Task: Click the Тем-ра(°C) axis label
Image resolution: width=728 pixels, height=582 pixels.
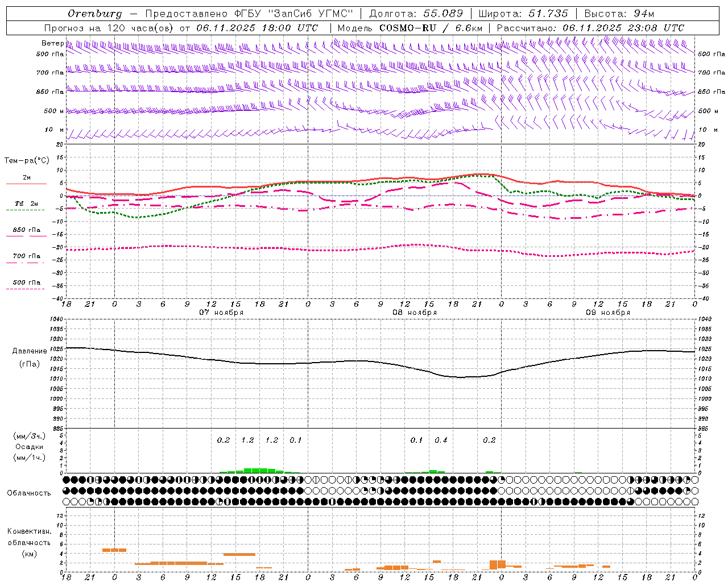Action: point(27,161)
